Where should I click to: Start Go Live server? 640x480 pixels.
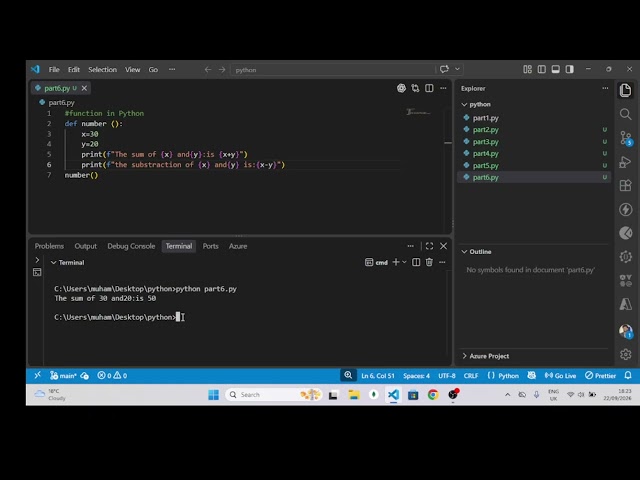coord(560,376)
